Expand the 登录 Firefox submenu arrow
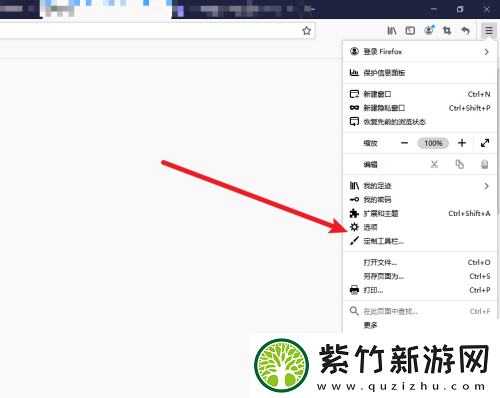Screen dimensions: 500x398 (x=486, y=52)
